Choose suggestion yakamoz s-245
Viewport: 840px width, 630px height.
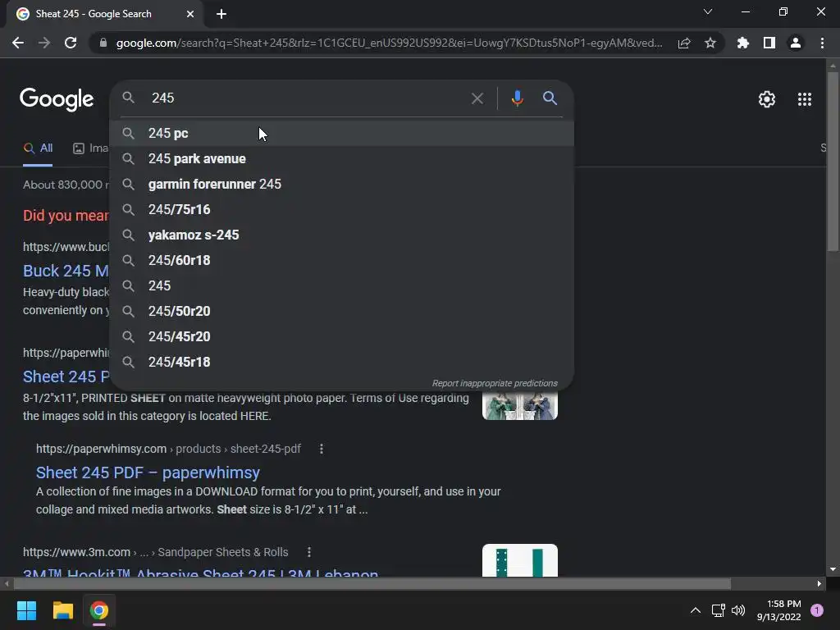click(x=342, y=235)
